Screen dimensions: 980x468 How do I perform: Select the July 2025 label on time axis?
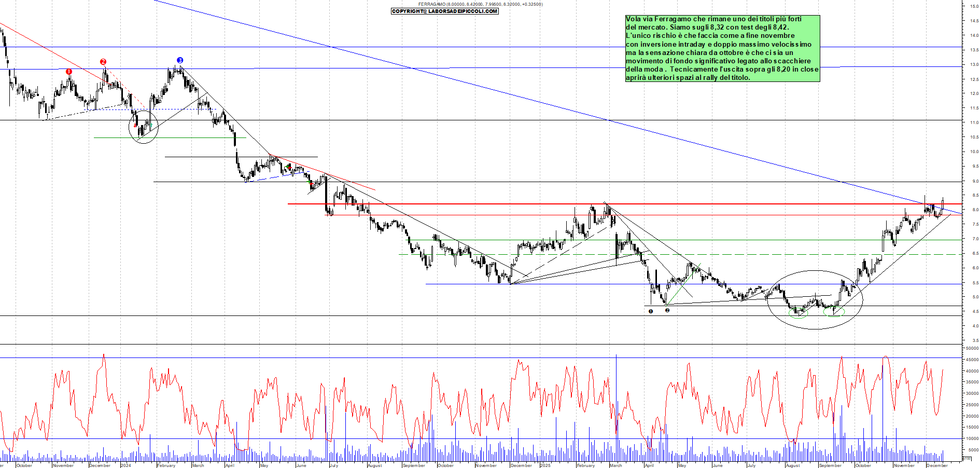tap(751, 465)
